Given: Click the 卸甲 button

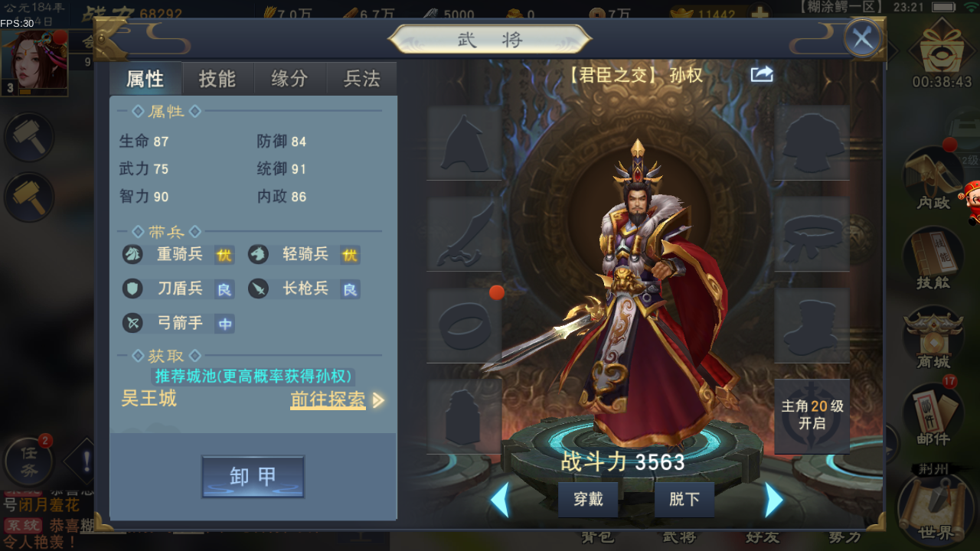Looking at the screenshot, I should coord(253,477).
